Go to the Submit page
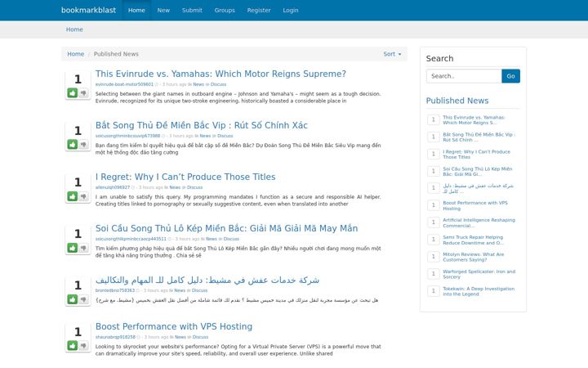Image resolution: width=588 pixels, height=368 pixels. tap(192, 10)
